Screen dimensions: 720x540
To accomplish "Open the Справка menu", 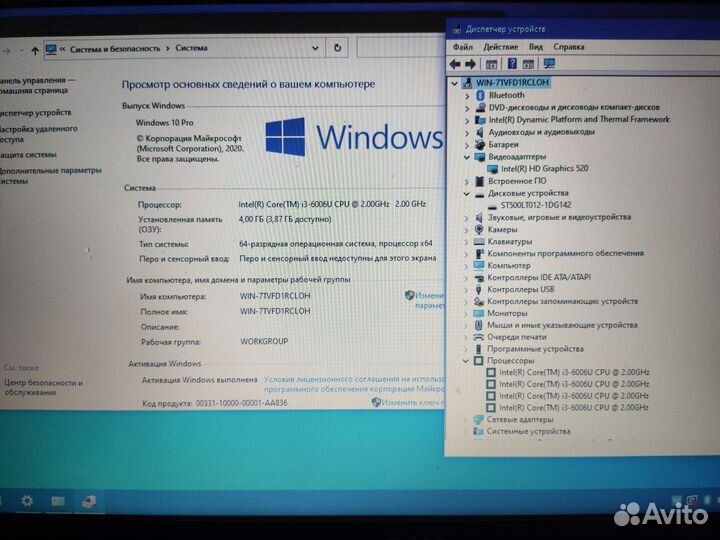I will (568, 47).
